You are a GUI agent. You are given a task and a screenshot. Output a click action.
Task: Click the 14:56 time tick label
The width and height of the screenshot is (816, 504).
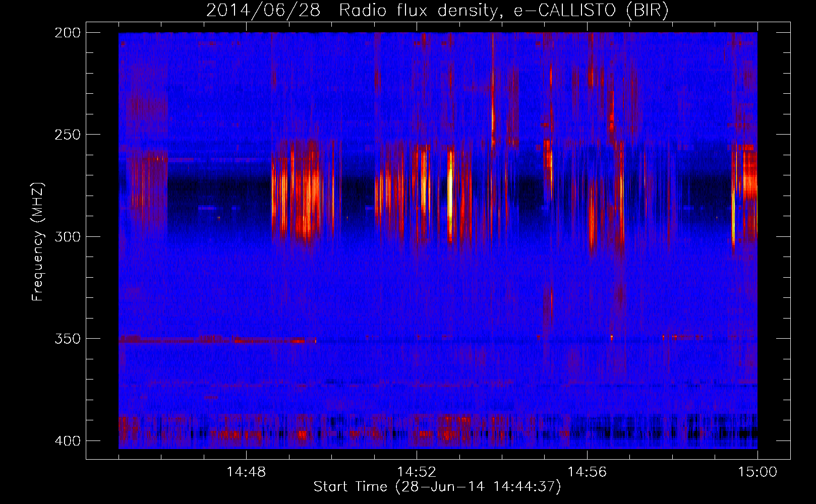point(587,472)
